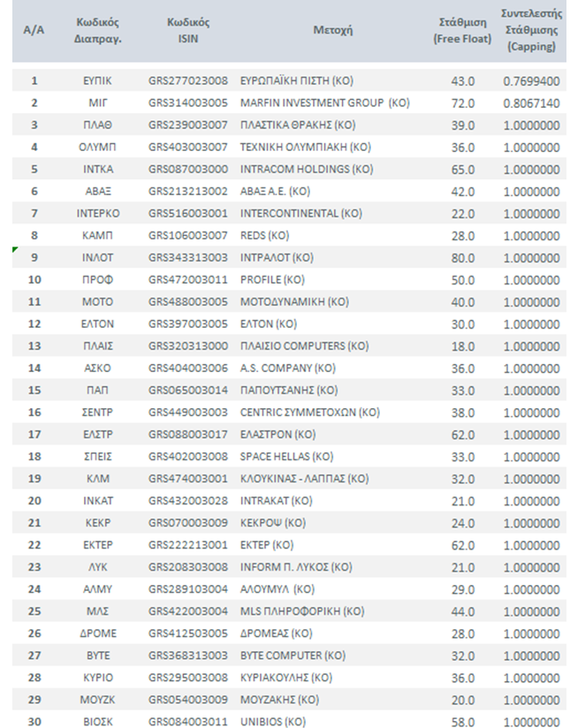Click free float value 65.0
Screen dimensions: 570x728
463,170
